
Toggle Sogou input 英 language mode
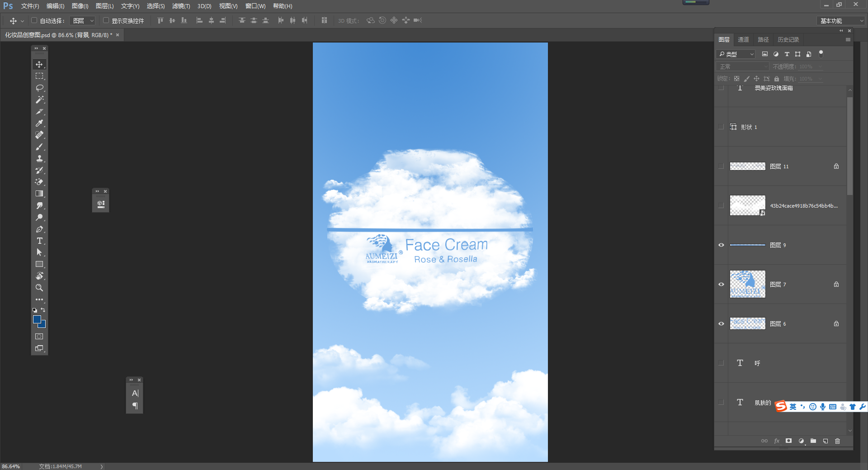[793, 407]
